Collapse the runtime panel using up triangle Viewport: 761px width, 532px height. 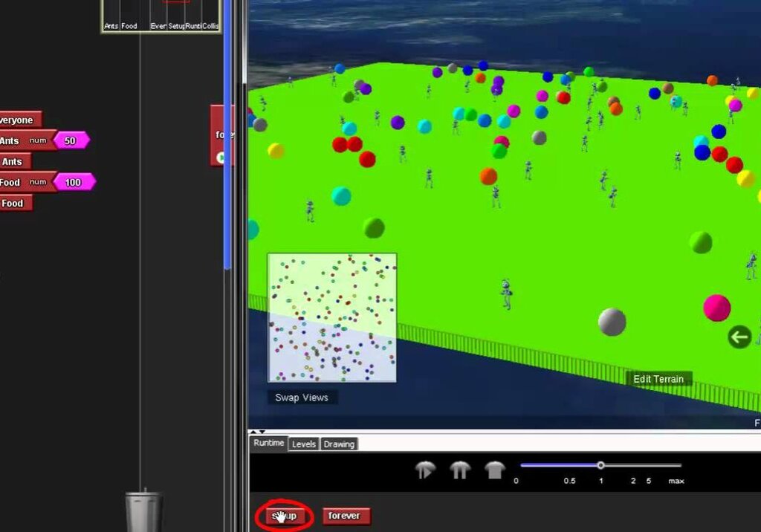click(x=253, y=432)
